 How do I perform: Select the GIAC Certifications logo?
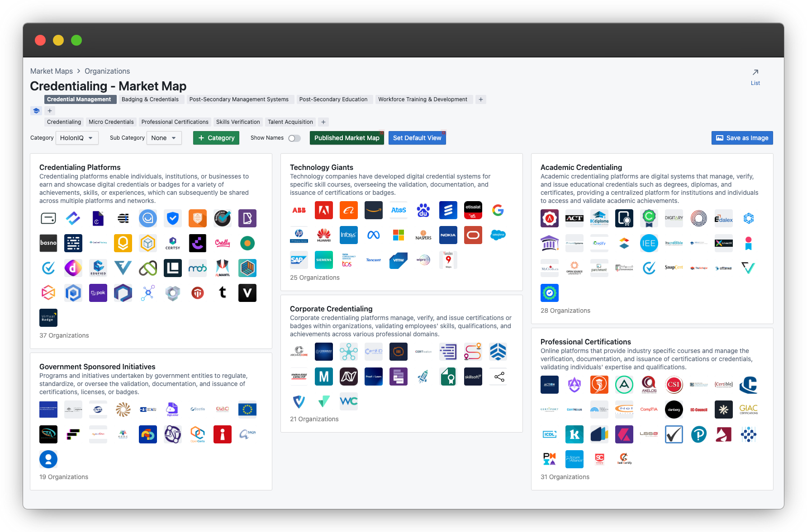pyautogui.click(x=749, y=410)
